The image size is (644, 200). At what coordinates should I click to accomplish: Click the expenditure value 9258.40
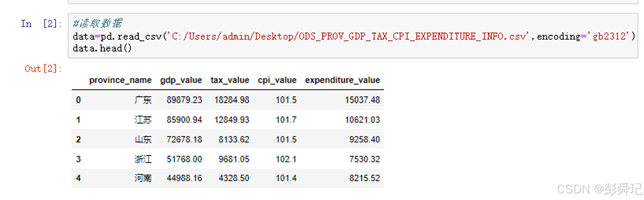coord(365,140)
